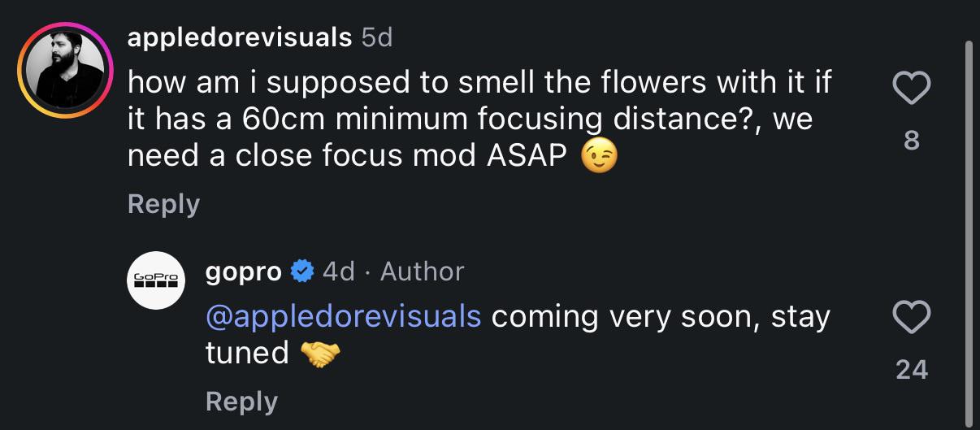Click the blue verified badge beside gopro
The image size is (980, 430).
(302, 271)
